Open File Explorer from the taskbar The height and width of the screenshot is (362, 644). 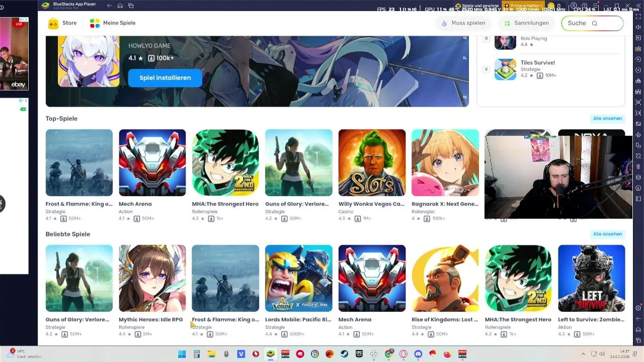pyautogui.click(x=211, y=354)
